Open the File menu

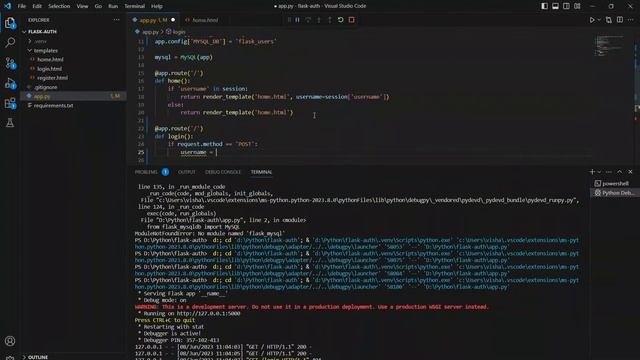pos(22,6)
